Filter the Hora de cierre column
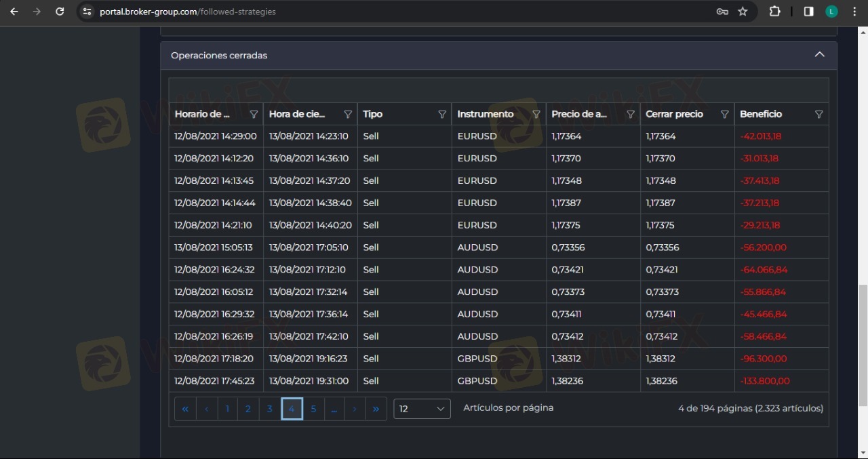 pos(348,115)
